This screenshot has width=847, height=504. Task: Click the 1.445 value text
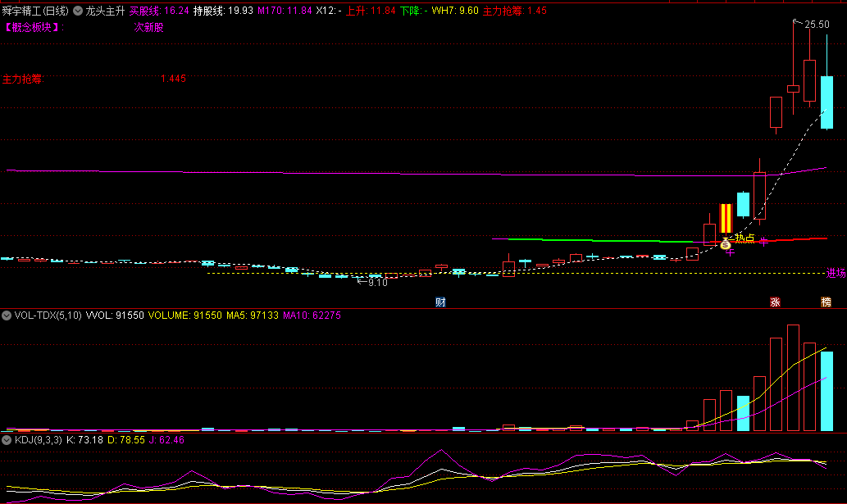[173, 79]
